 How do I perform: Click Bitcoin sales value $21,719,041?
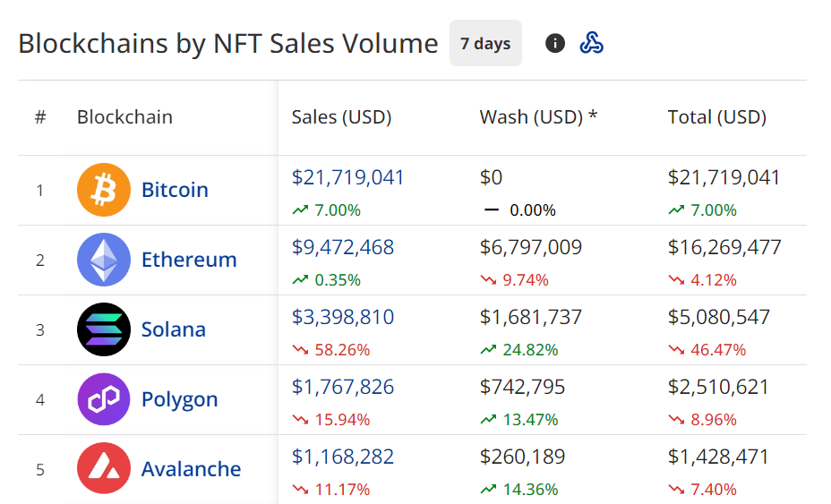pyautogui.click(x=347, y=177)
